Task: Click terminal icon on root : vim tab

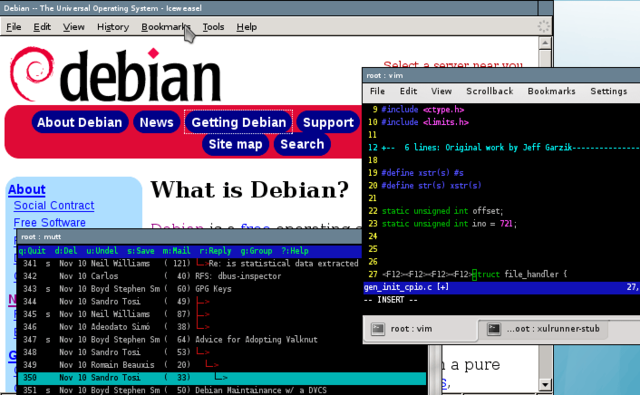Action: point(378,329)
